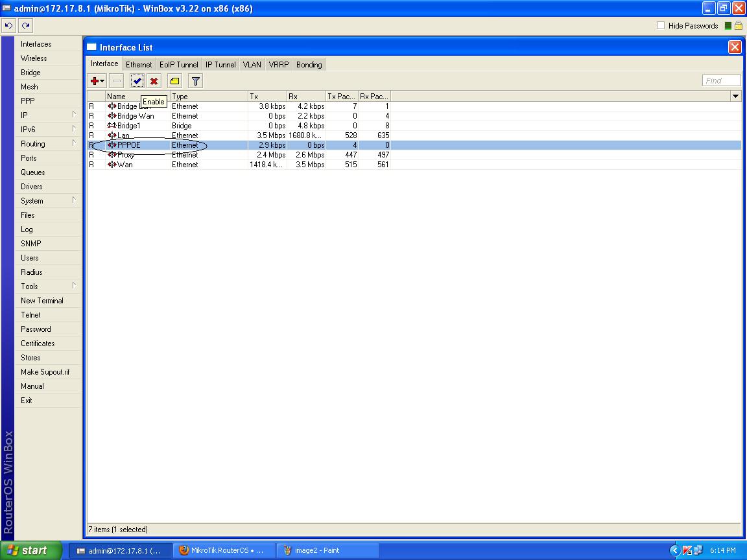Viewport: 747px width, 560px height.
Task: Open the Queues menu
Action: point(47,172)
